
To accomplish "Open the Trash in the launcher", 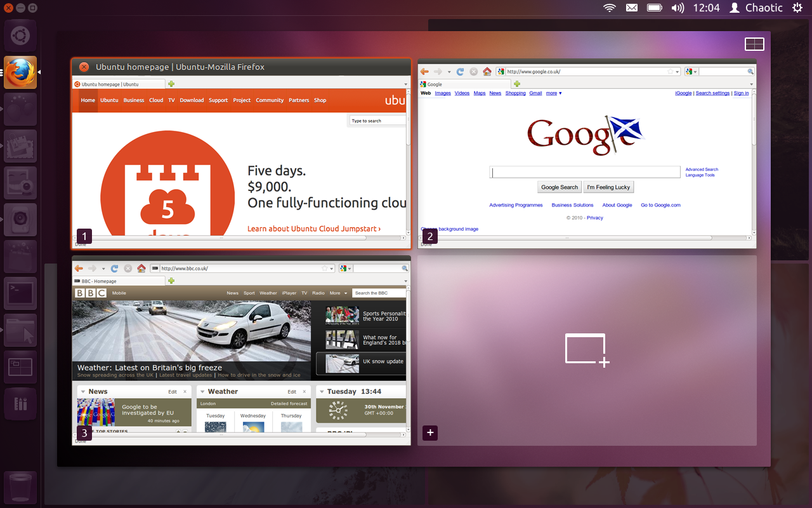I will click(20, 488).
